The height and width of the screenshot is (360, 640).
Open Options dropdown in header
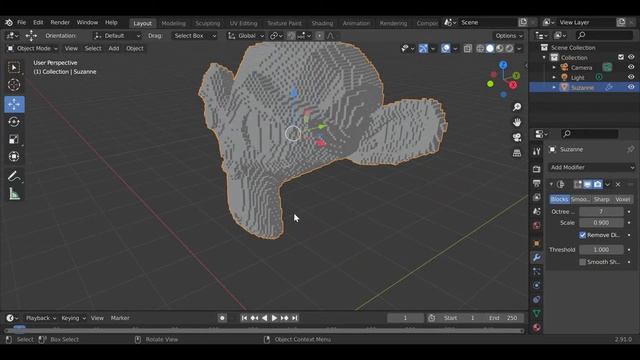(509, 36)
